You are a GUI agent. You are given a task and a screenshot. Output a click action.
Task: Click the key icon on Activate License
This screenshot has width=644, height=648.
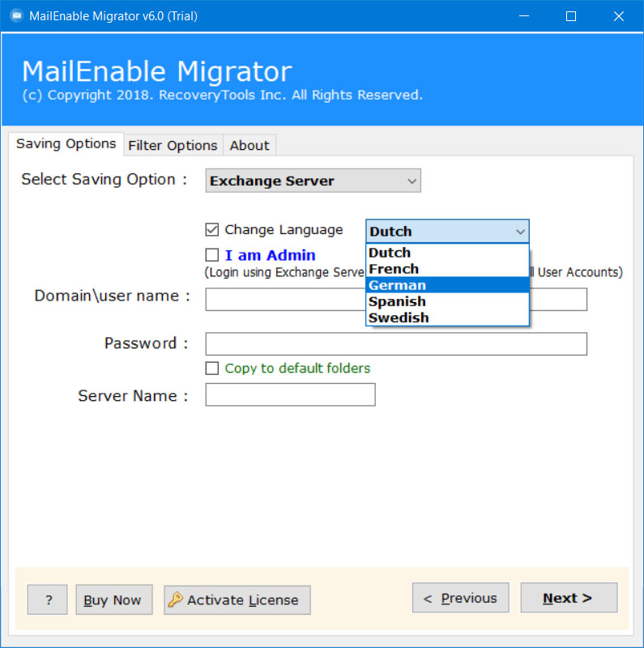click(x=175, y=599)
